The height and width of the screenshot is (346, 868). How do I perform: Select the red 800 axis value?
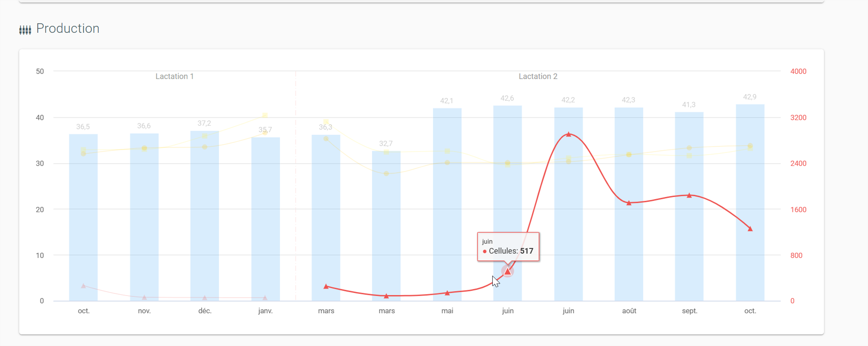pyautogui.click(x=797, y=256)
